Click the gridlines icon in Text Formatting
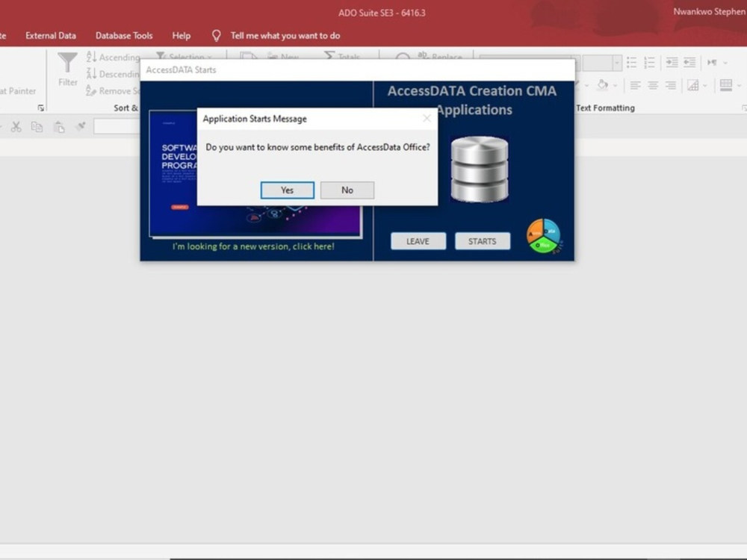Image resolution: width=747 pixels, height=560 pixels. point(692,85)
